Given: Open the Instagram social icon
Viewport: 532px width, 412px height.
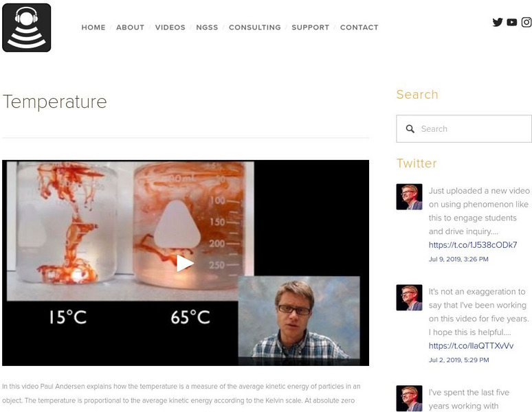Looking at the screenshot, I should coord(527,23).
